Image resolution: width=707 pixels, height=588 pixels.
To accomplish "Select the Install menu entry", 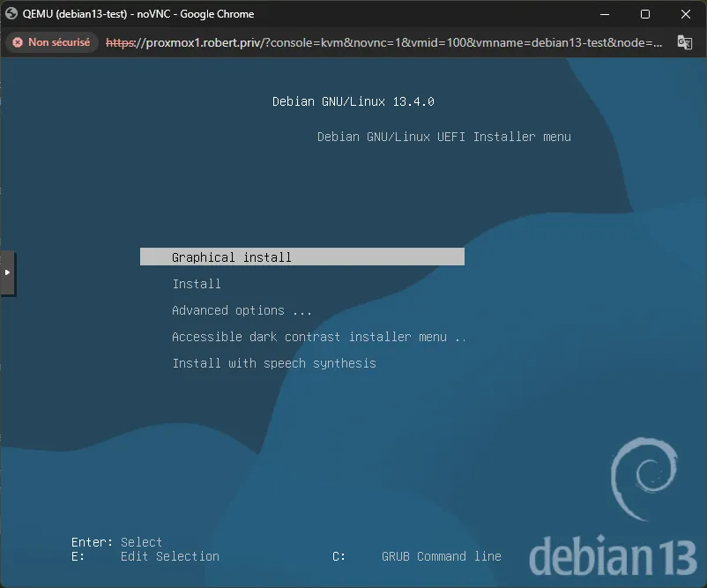I will pyautogui.click(x=197, y=283).
